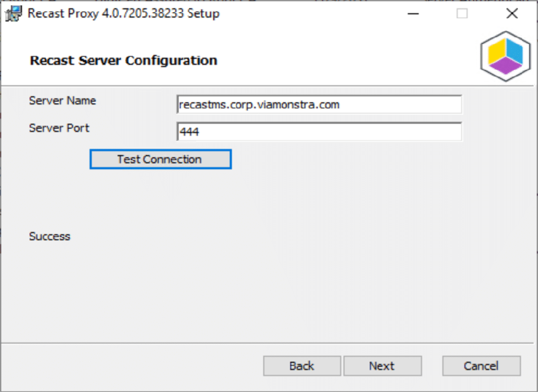This screenshot has height=392, width=538.
Task: Go Back to the previous setup step
Action: (x=301, y=366)
